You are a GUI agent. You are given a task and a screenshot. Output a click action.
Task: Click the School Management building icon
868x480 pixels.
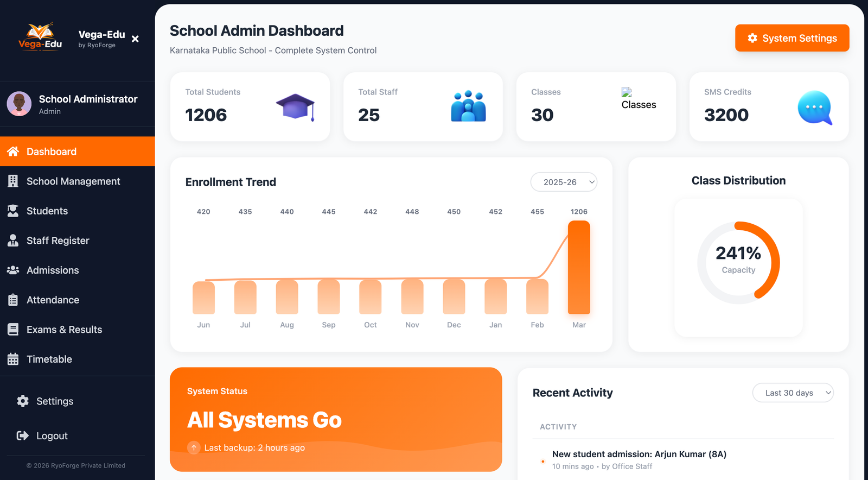[x=13, y=181]
